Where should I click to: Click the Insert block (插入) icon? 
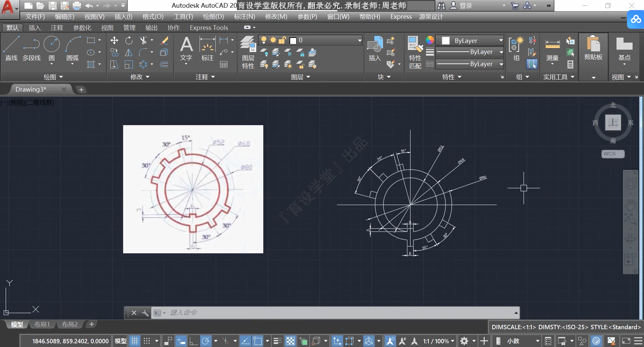point(375,49)
